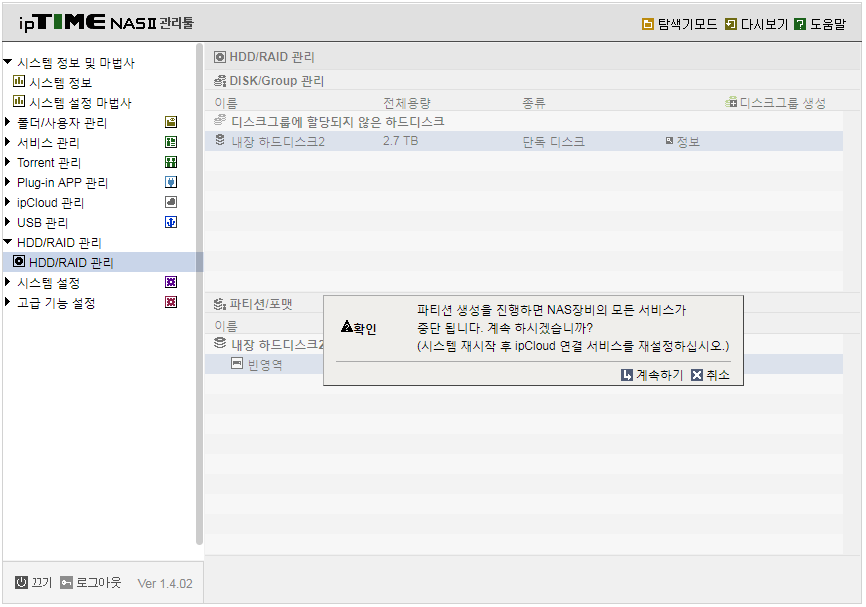The height and width of the screenshot is (607, 866).
Task: Click the 다시보기 refresh icon
Action: click(x=731, y=24)
